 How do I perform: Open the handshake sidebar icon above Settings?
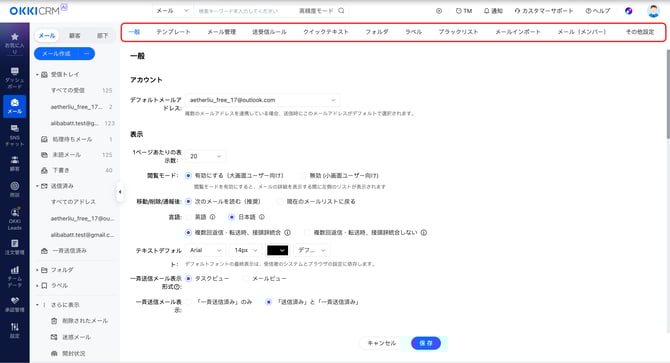[15, 304]
